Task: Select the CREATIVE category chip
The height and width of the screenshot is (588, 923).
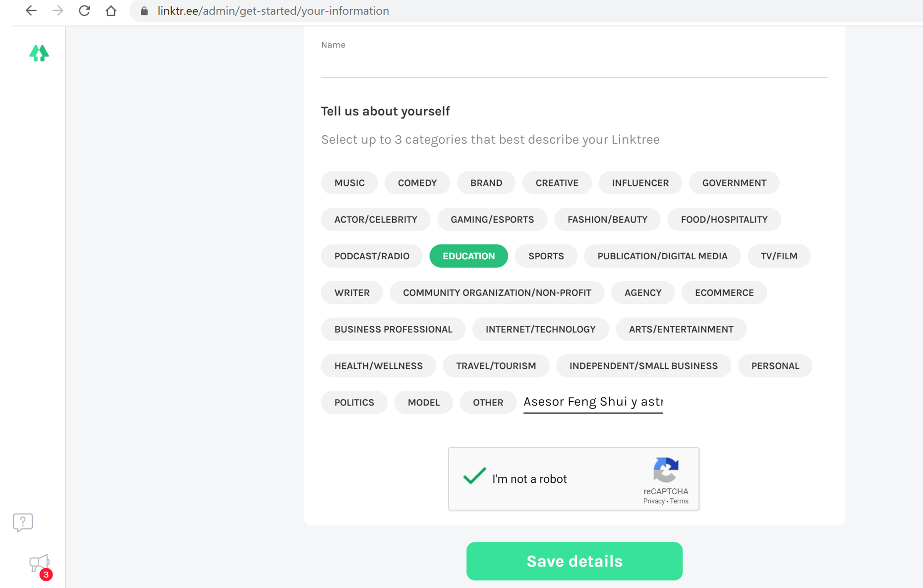Action: [x=557, y=183]
